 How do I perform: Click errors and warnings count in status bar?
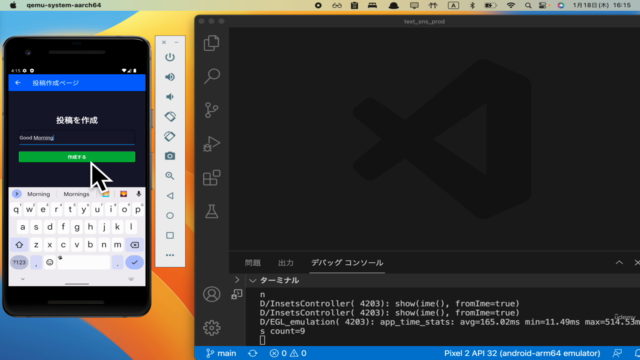(x=288, y=353)
